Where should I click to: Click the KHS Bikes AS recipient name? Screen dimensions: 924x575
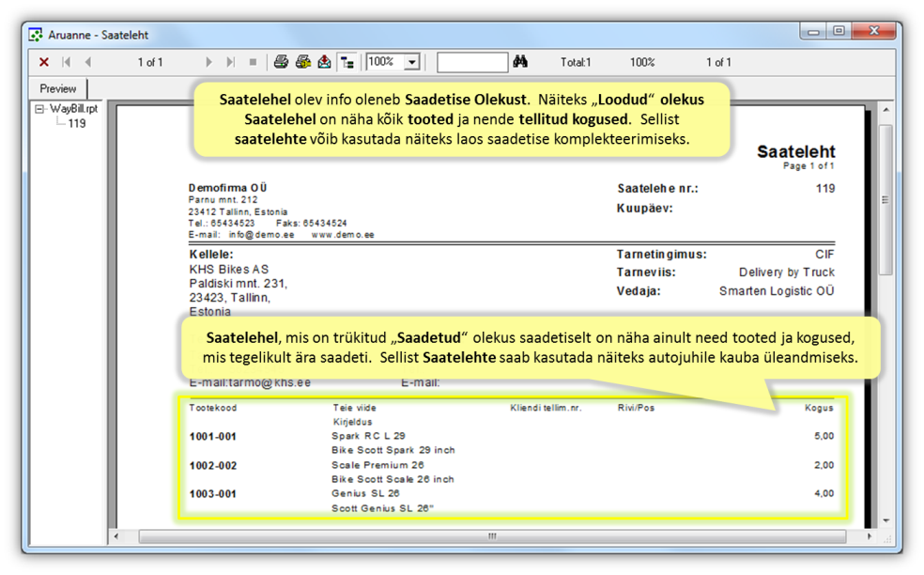point(228,270)
